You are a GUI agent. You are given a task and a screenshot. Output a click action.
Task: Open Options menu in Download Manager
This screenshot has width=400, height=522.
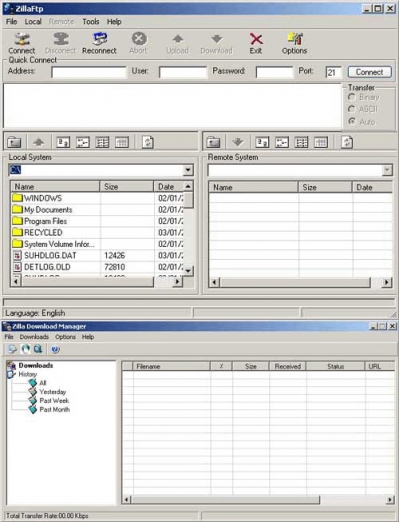tap(65, 337)
